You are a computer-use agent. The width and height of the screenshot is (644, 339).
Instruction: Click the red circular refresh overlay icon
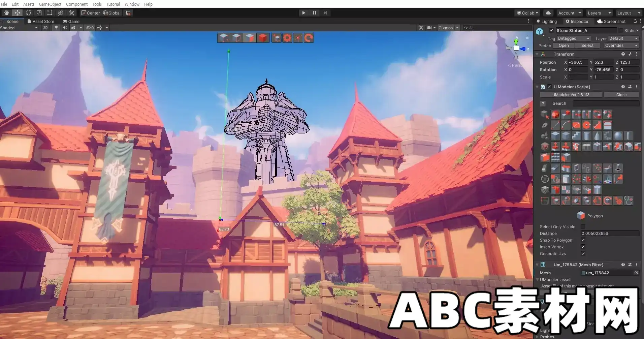click(x=309, y=38)
